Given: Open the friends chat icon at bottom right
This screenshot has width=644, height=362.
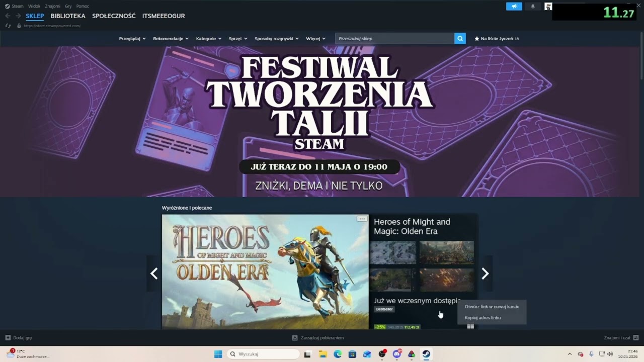Looking at the screenshot, I should pos(636,338).
